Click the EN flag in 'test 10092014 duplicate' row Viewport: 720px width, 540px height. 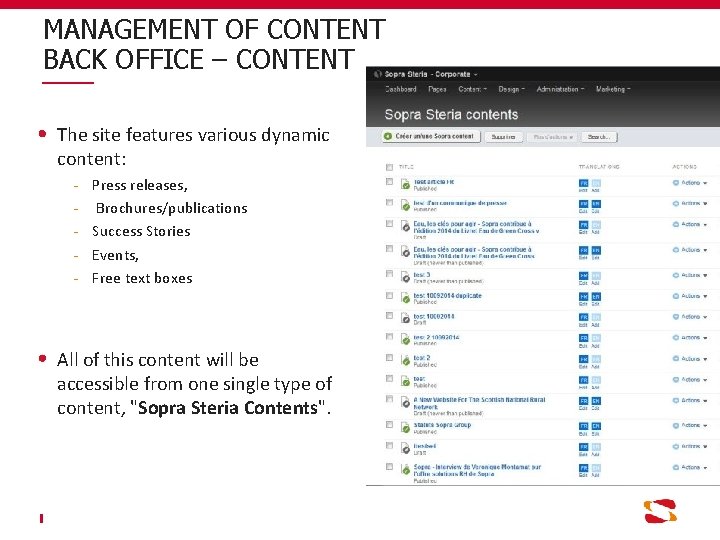pyautogui.click(x=596, y=297)
